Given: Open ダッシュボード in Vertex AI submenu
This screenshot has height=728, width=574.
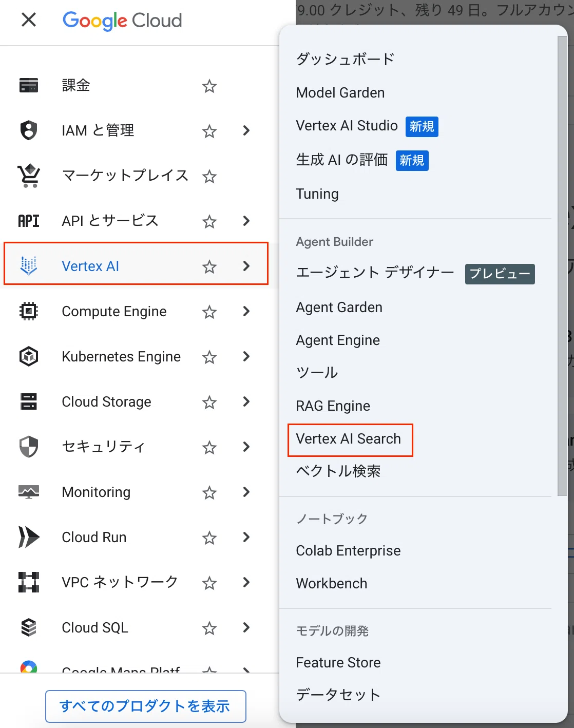Looking at the screenshot, I should (x=345, y=59).
